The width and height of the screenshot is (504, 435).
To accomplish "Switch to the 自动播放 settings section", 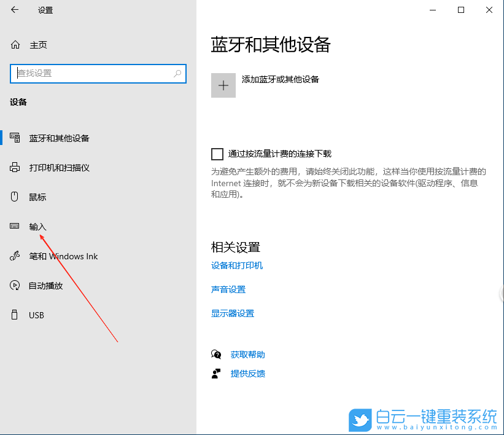I will coord(43,285).
